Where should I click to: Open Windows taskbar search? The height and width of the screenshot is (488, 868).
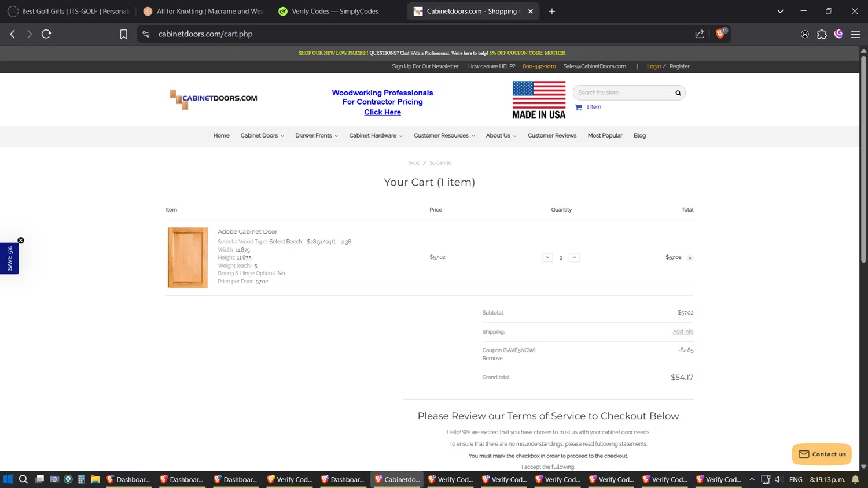point(23,479)
